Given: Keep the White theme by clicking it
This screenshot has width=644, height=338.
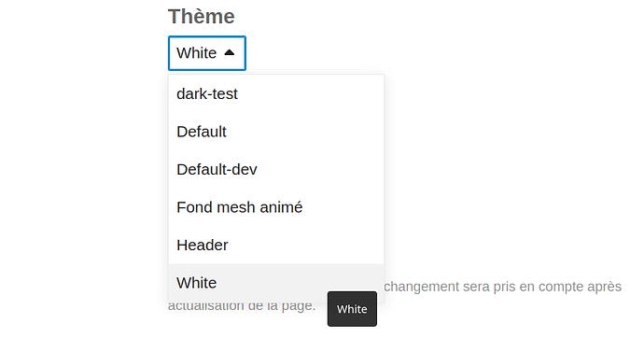Looking at the screenshot, I should pyautogui.click(x=276, y=283).
